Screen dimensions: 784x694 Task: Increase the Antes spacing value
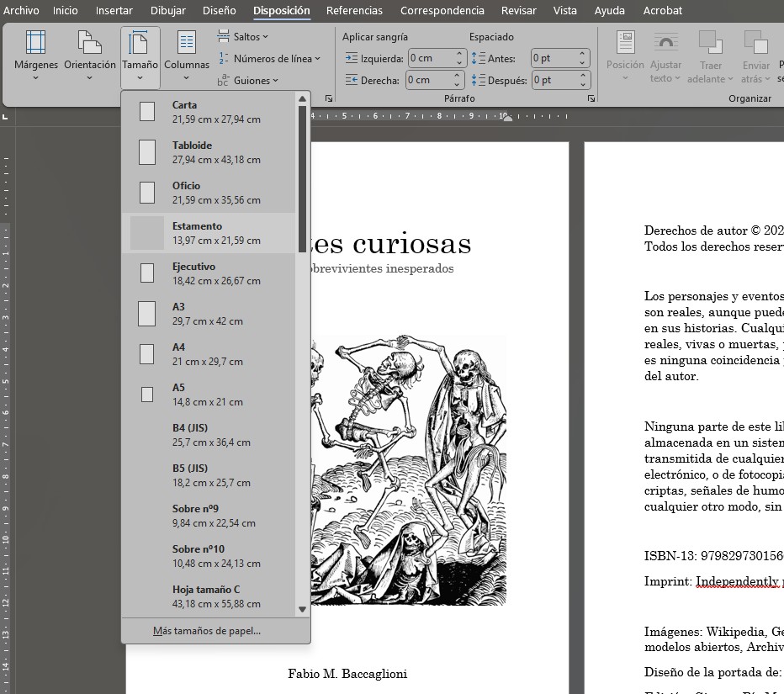582,54
